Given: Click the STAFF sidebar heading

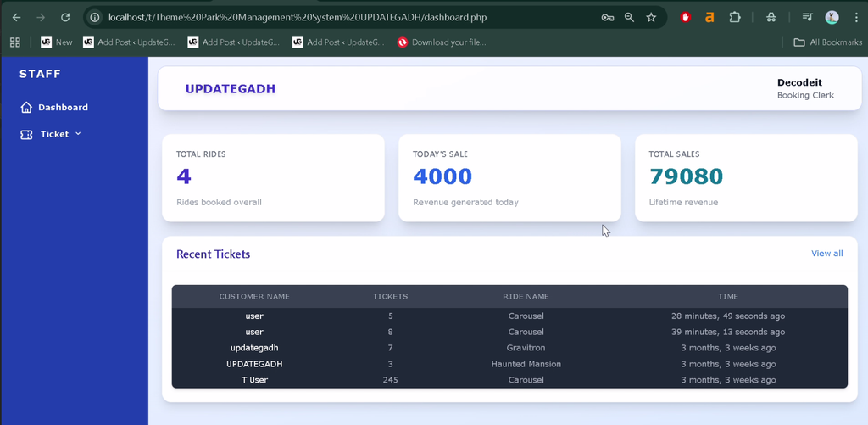Looking at the screenshot, I should pos(40,75).
